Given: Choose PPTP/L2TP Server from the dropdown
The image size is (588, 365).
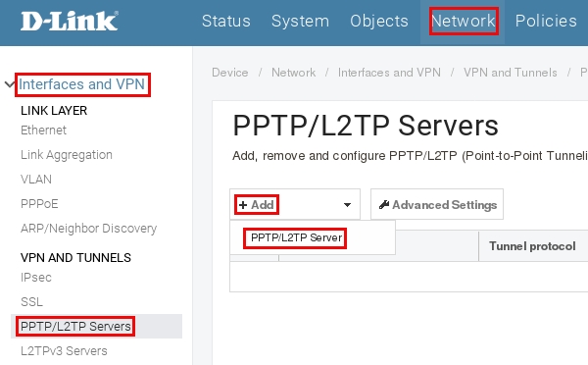Looking at the screenshot, I should pos(296,237).
